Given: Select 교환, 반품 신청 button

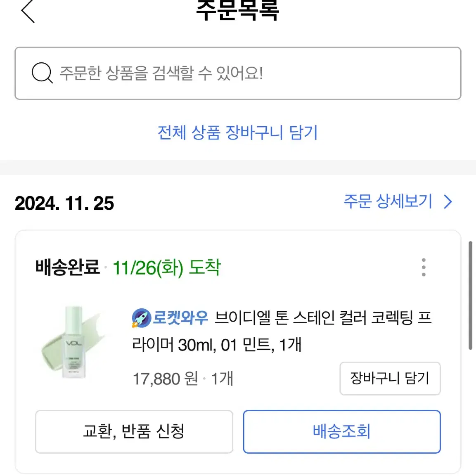Looking at the screenshot, I should [x=134, y=432].
